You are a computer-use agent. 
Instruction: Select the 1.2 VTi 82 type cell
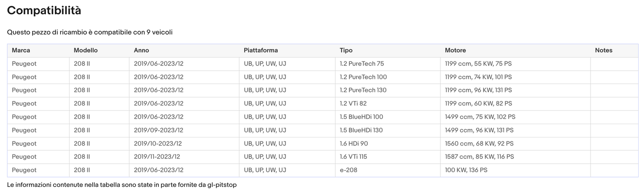pos(353,104)
